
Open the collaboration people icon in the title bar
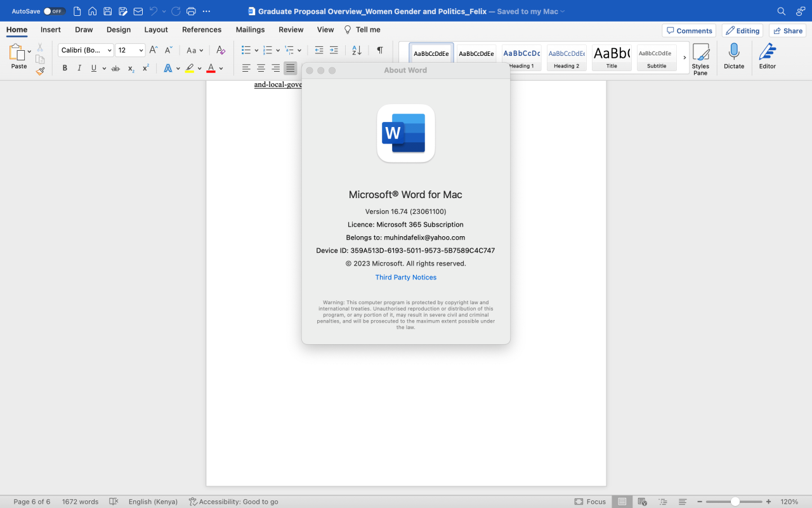point(801,11)
